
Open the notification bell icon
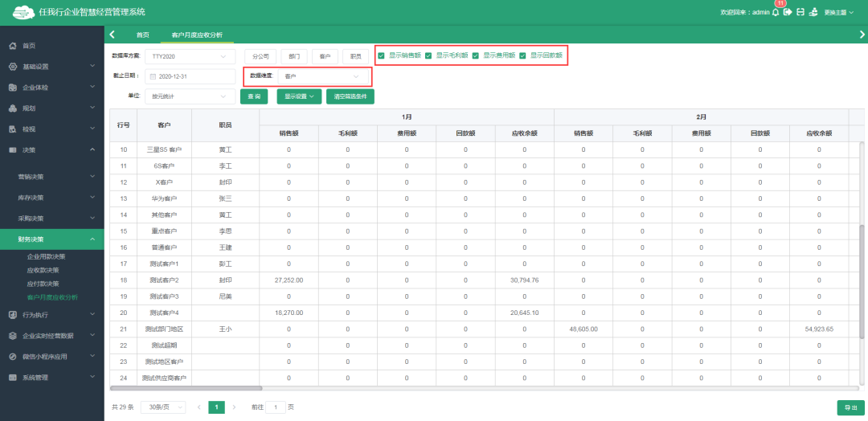[776, 13]
